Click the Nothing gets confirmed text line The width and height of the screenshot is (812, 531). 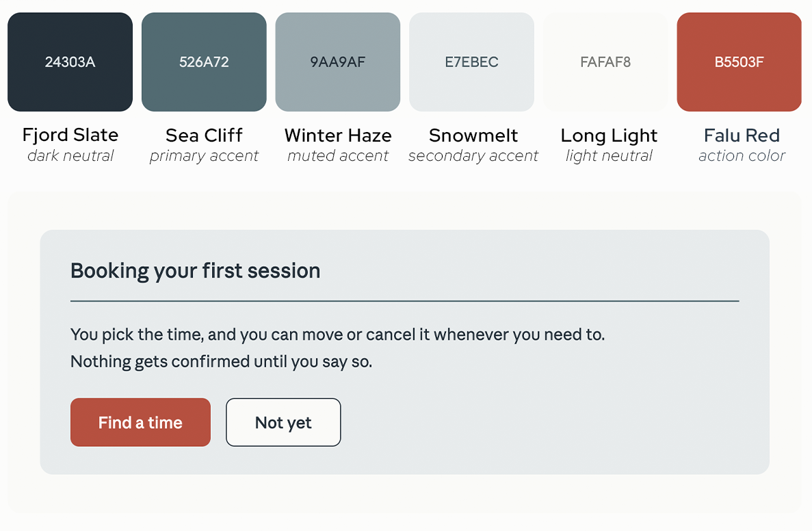coord(221,361)
